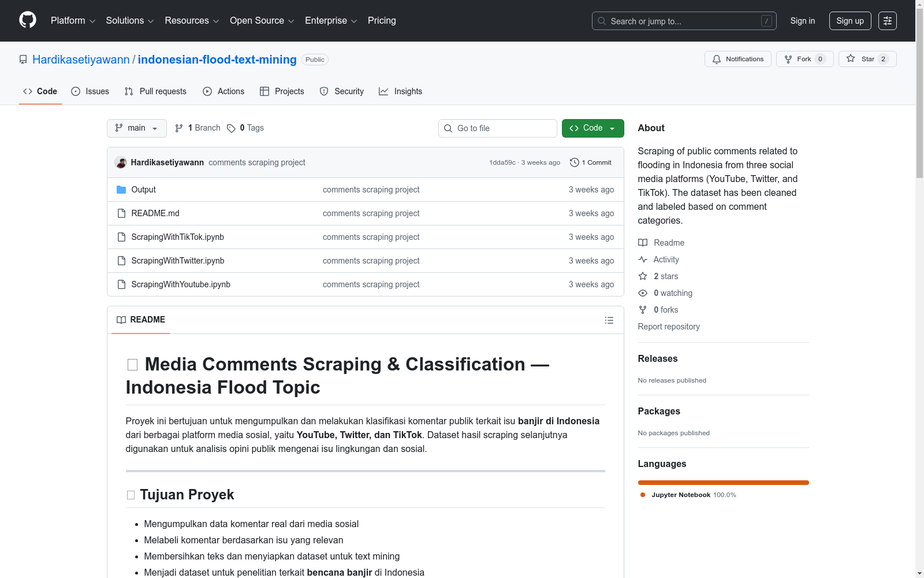Viewport: 924px width, 578px height.
Task: View the 0 Tags link
Action: click(x=245, y=128)
